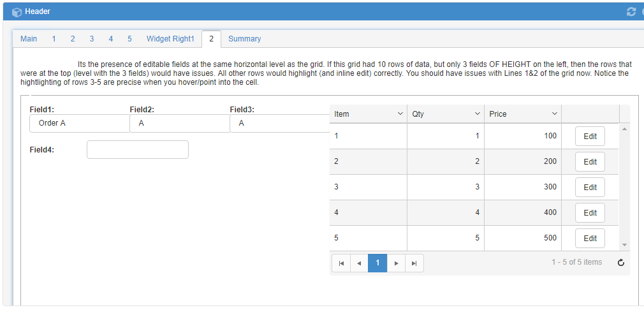Open the Qty column menu
This screenshot has width=644, height=310.
[x=477, y=114]
